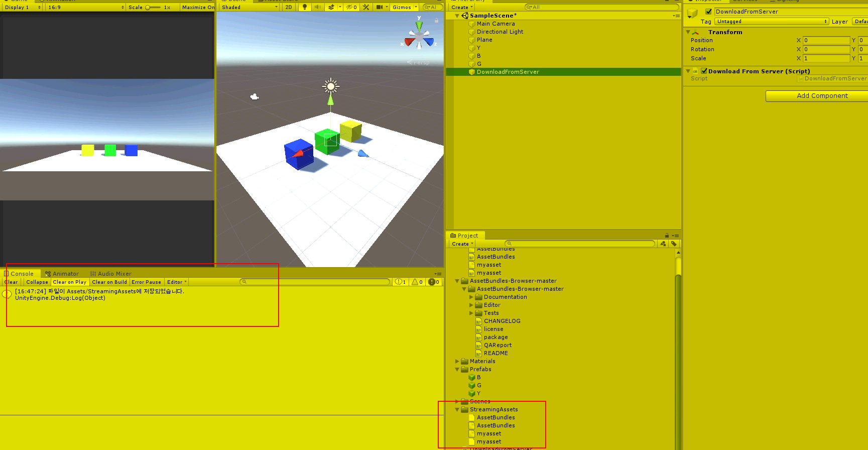
Task: Filter console by info messages count icon
Action: pos(401,282)
